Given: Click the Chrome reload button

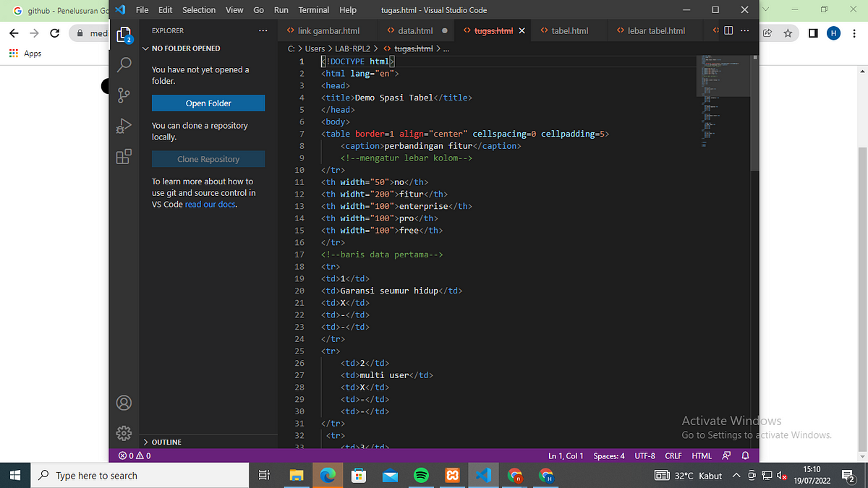Looking at the screenshot, I should pyautogui.click(x=54, y=33).
